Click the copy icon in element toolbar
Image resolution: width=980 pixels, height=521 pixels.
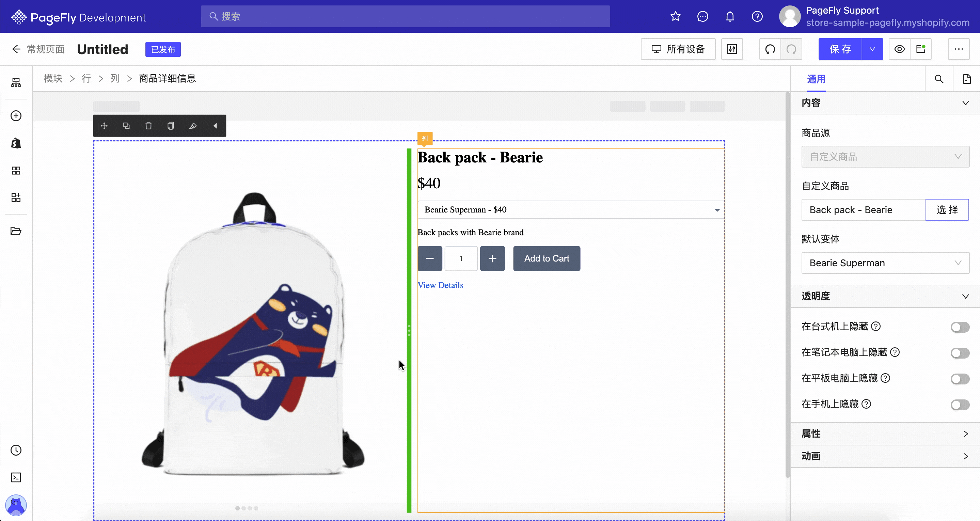171,126
